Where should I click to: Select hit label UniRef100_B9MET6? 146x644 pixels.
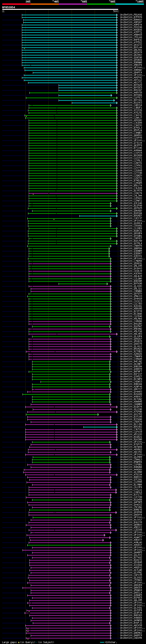131,509
